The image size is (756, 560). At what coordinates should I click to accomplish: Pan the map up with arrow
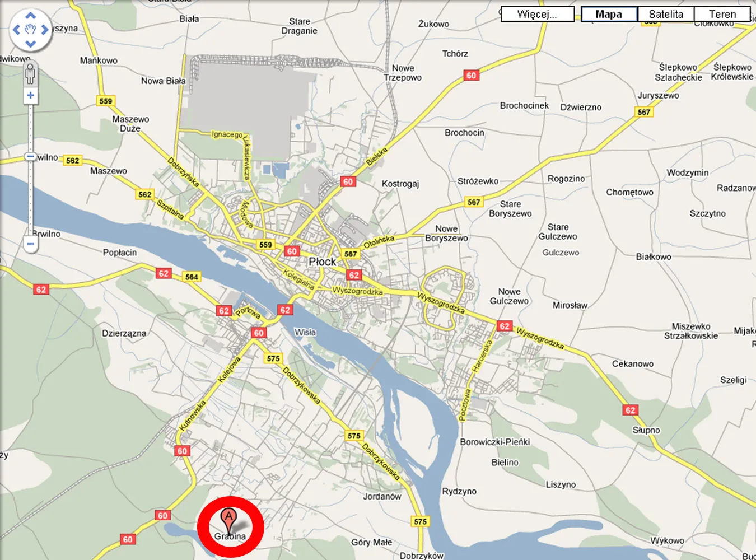(31, 16)
